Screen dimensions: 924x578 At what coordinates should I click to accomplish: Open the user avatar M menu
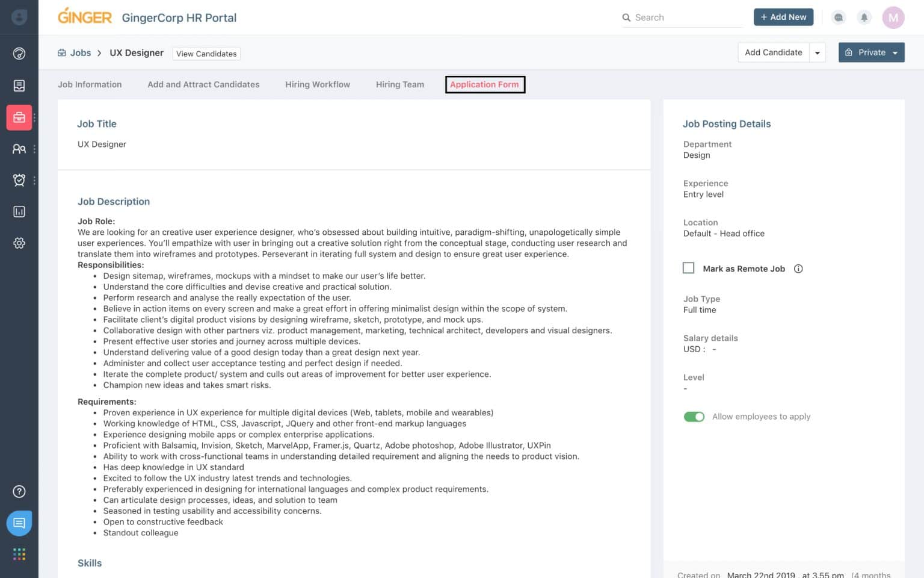point(893,17)
